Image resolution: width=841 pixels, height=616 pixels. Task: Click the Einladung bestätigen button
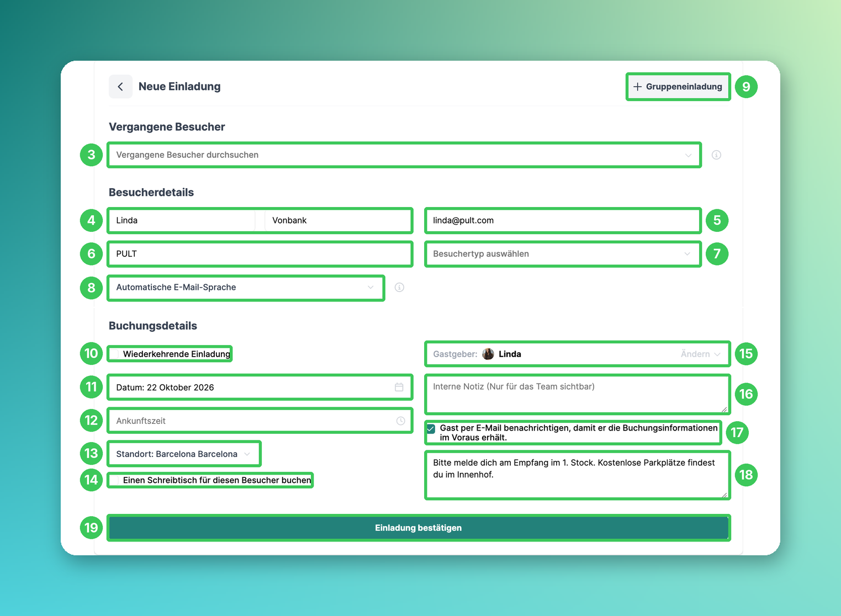tap(419, 528)
